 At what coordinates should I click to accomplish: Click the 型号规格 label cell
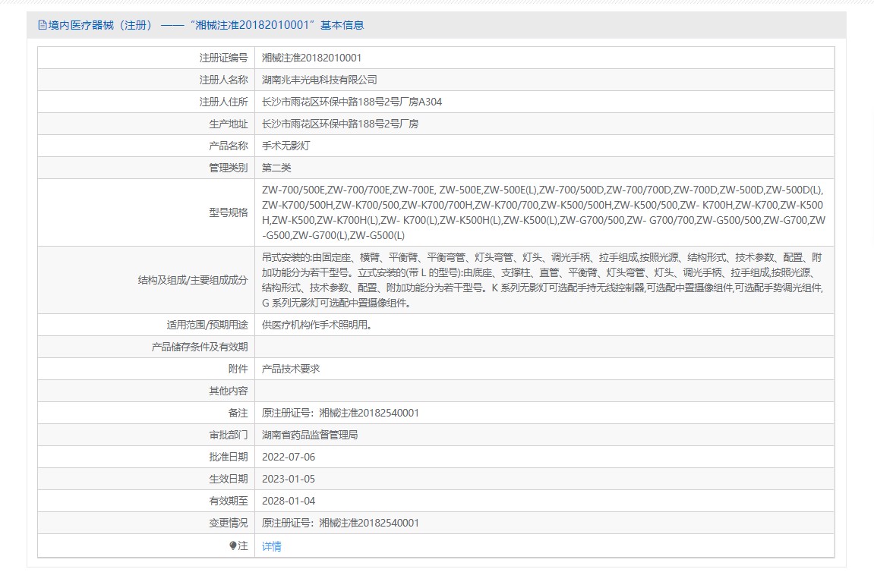tap(146, 212)
